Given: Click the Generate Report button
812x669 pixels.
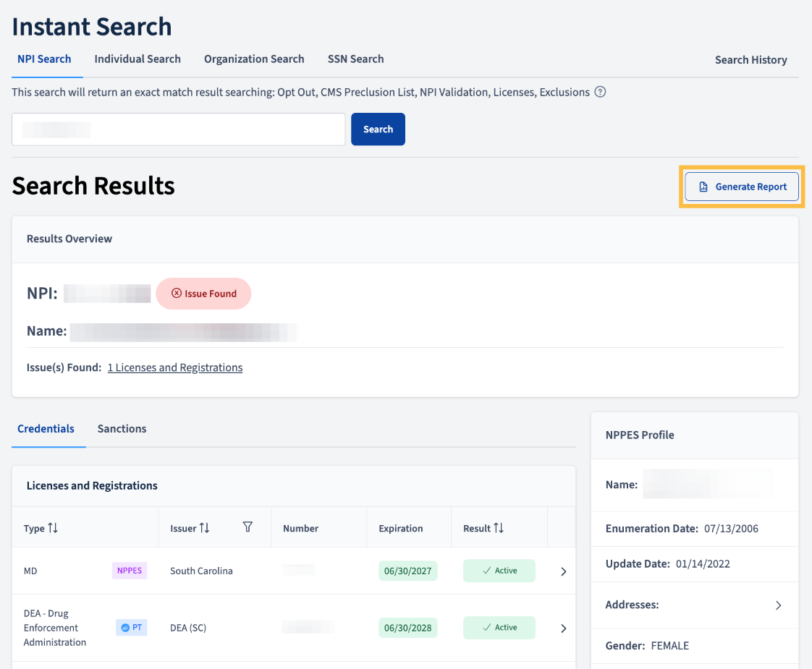Looking at the screenshot, I should click(742, 187).
